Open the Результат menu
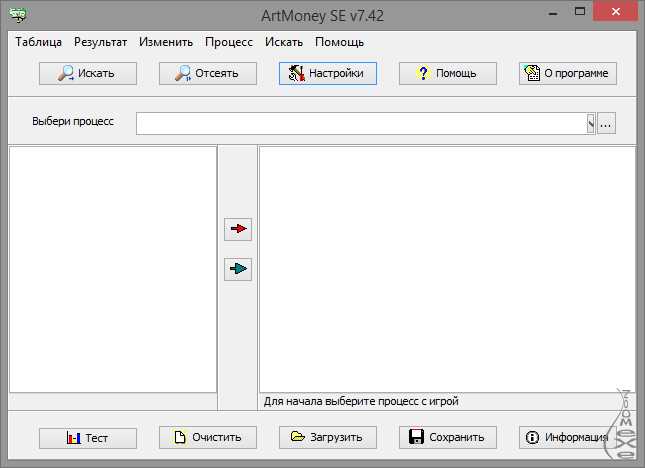This screenshot has width=645, height=468. point(100,42)
